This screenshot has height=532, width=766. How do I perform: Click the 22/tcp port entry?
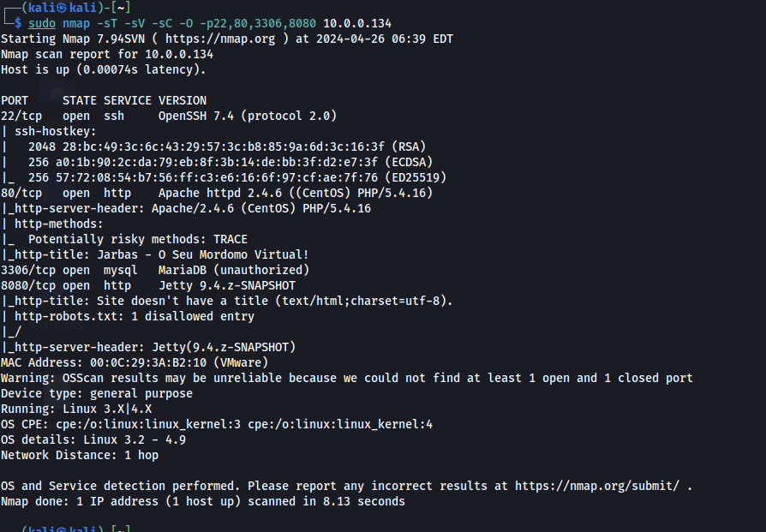[x=21, y=116]
